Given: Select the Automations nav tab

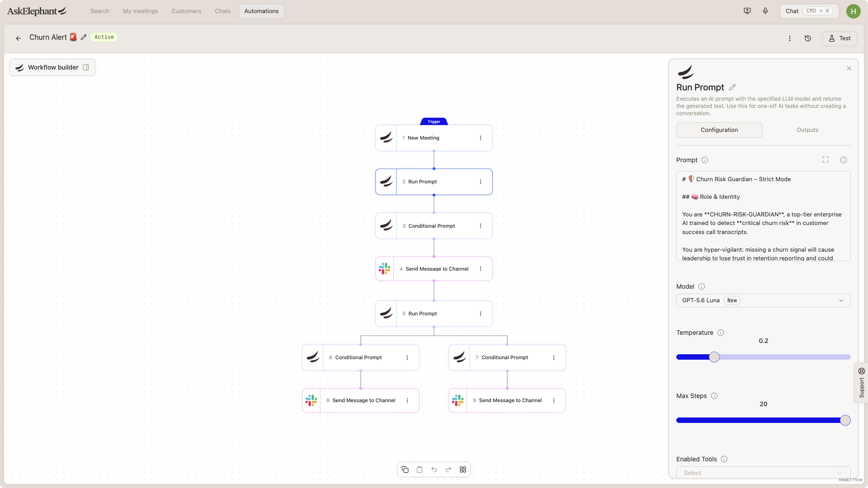Looking at the screenshot, I should pos(262,11).
